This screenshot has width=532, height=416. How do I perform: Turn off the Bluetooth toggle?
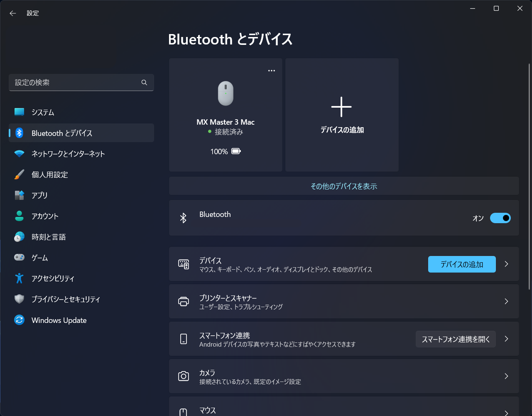(500, 218)
